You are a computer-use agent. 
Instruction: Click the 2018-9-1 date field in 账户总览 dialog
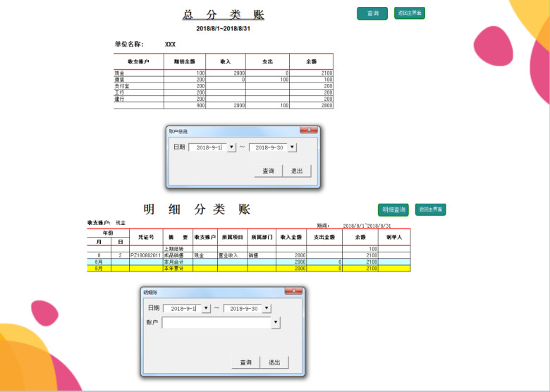208,147
